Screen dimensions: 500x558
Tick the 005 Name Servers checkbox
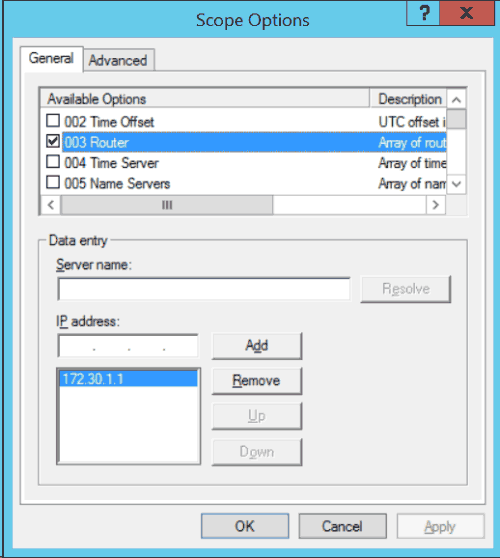[x=53, y=183]
